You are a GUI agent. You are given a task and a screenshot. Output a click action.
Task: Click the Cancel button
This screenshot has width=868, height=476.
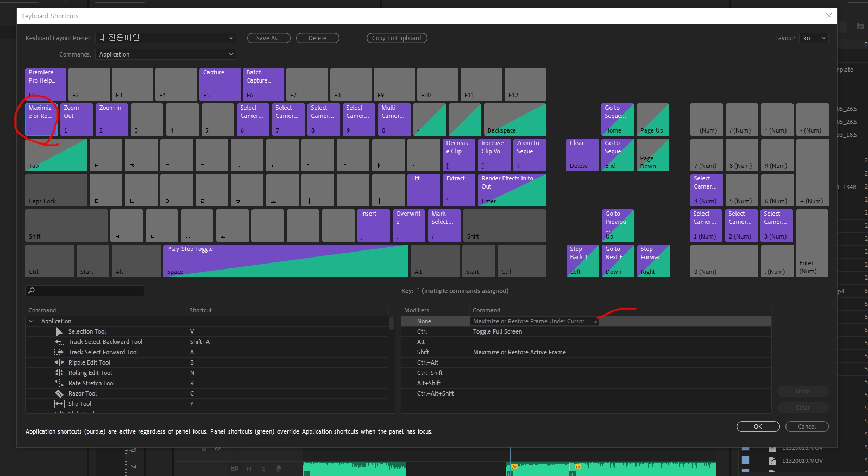coord(807,427)
